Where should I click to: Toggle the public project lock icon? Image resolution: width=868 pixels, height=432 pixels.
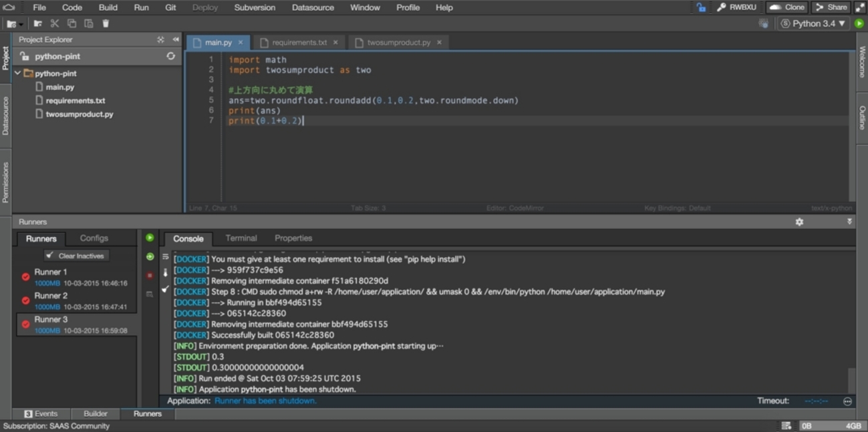click(x=701, y=7)
